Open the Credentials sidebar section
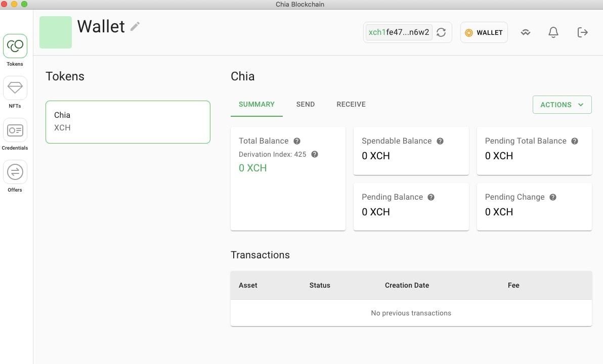This screenshot has height=364, width=603. 15,130
